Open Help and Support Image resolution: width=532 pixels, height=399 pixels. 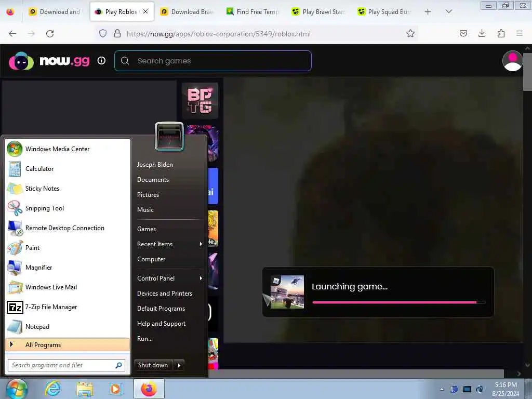[161, 324]
